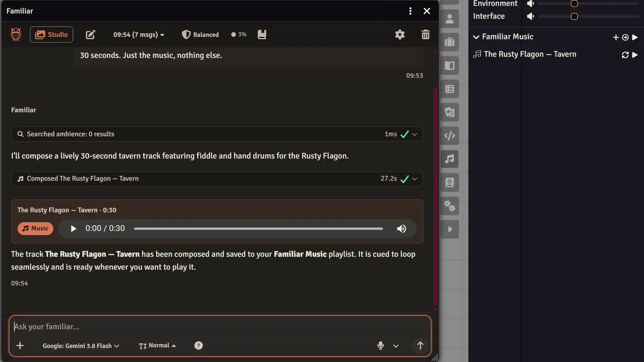The width and height of the screenshot is (644, 362).
Task: Open Familiar settings gear
Action: (x=400, y=35)
